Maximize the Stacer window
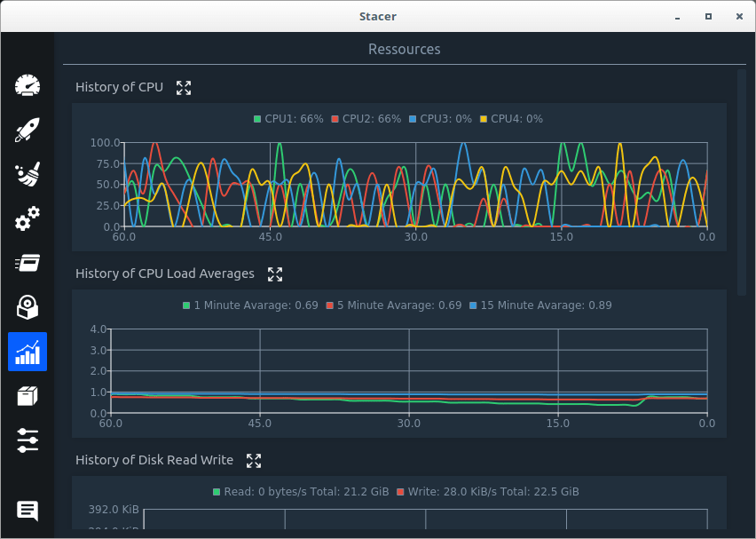Image resolution: width=756 pixels, height=539 pixels. coord(708,16)
